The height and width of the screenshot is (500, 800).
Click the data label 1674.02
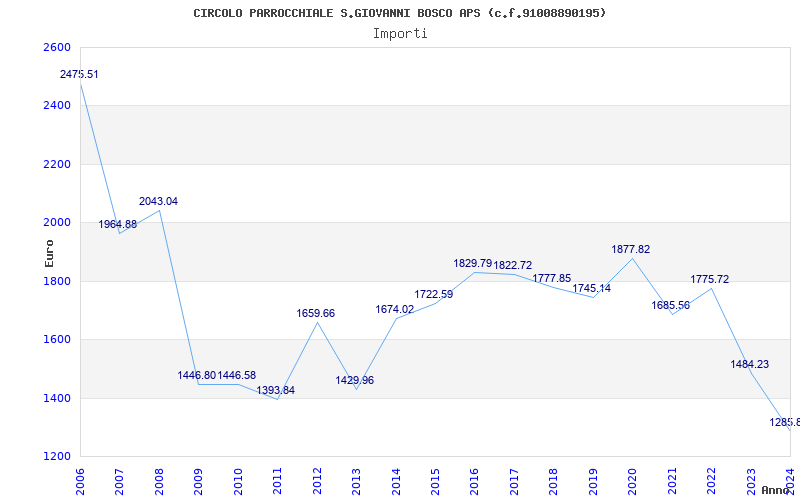[395, 309]
